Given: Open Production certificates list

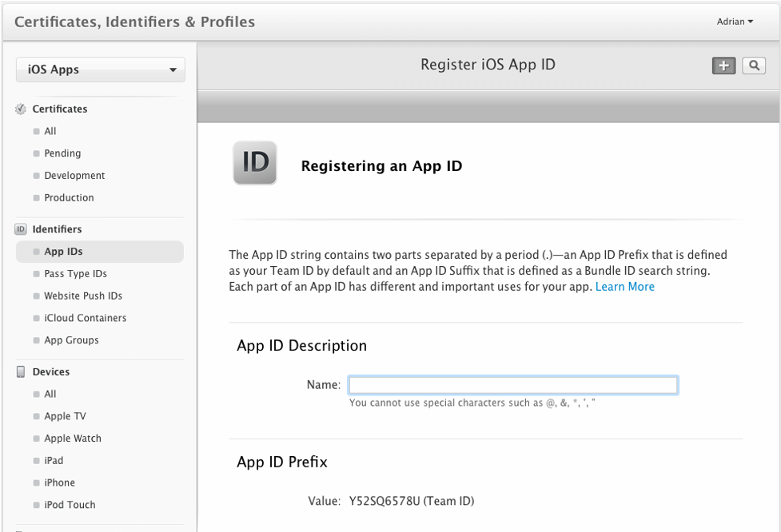Looking at the screenshot, I should coord(69,198).
